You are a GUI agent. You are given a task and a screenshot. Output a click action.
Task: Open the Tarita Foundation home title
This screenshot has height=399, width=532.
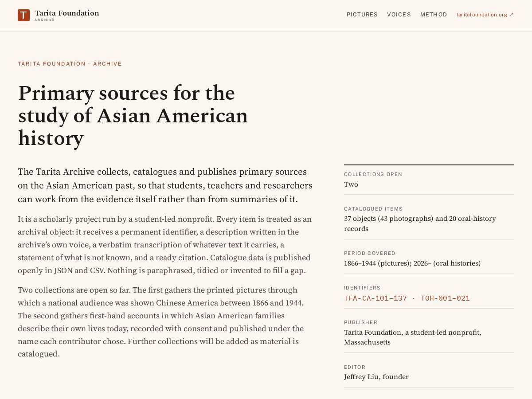point(67,13)
